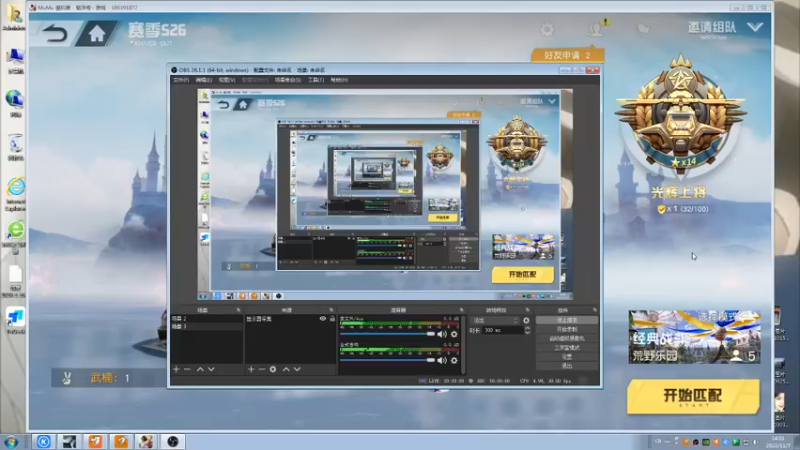Open the OBS 编辑(E) menu
This screenshot has width=800, height=450.
pyautogui.click(x=203, y=80)
